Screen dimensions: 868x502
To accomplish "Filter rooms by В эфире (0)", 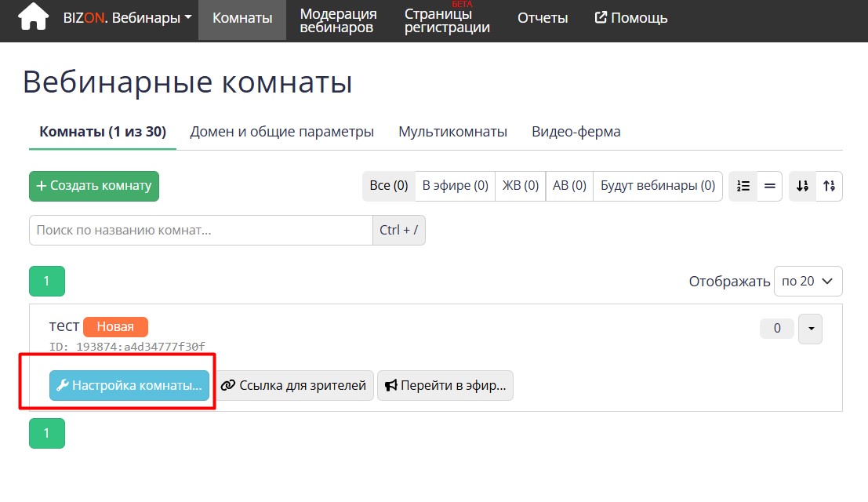I will click(455, 186).
